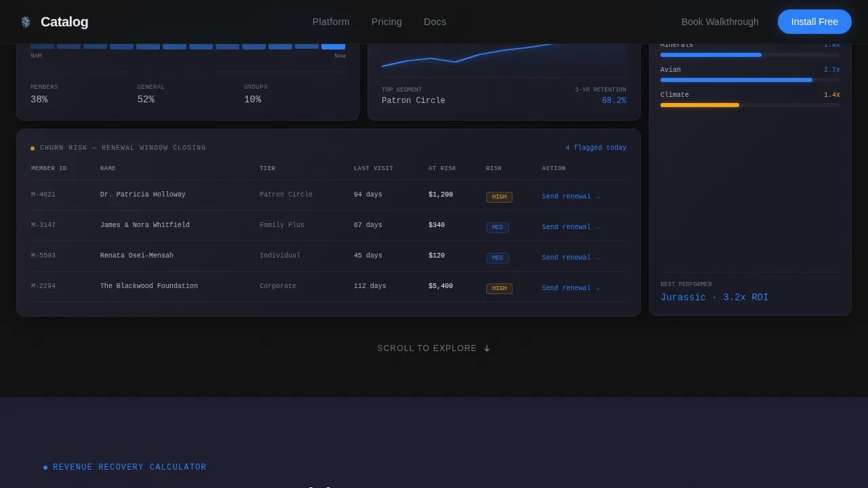This screenshot has height=488, width=868.
Task: Click the Climate orange progress bar
Action: tap(700, 105)
